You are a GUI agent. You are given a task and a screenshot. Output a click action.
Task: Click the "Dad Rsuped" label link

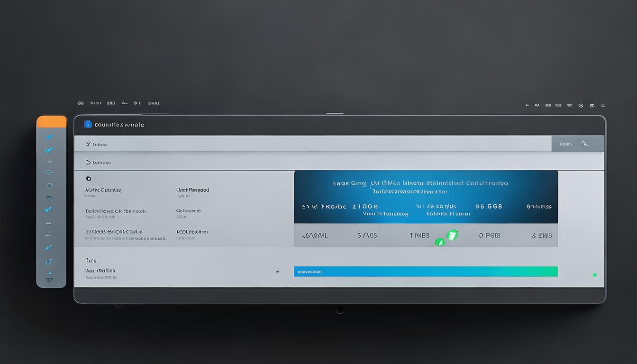click(x=192, y=190)
